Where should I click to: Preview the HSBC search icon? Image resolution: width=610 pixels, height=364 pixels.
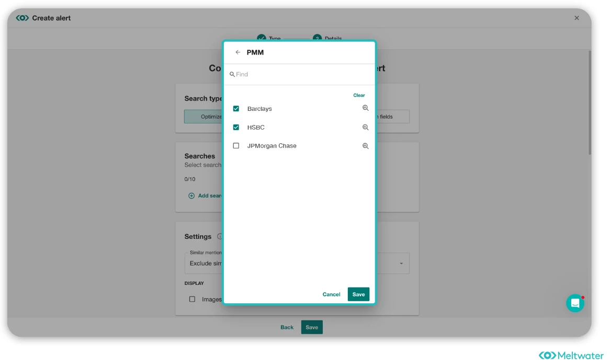coord(365,127)
